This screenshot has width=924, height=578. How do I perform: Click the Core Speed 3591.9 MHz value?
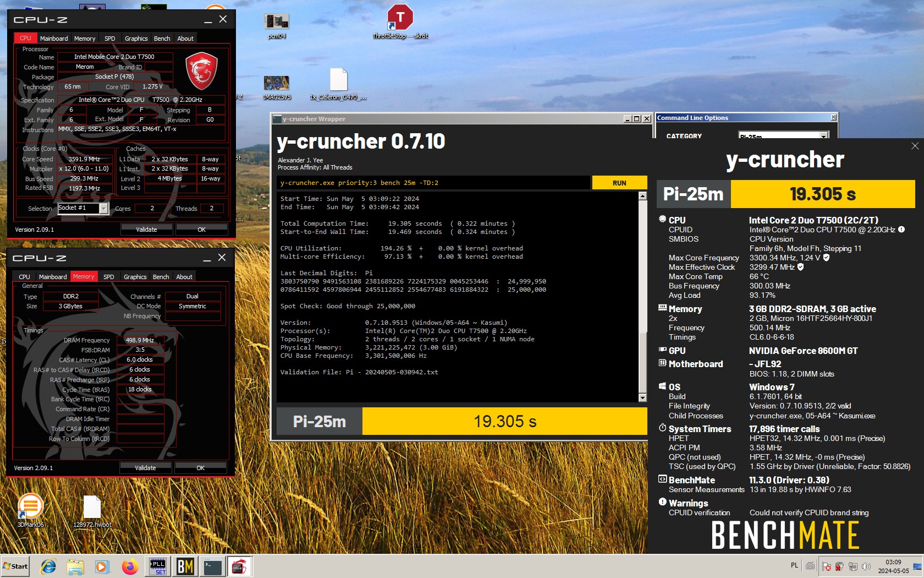pyautogui.click(x=84, y=159)
